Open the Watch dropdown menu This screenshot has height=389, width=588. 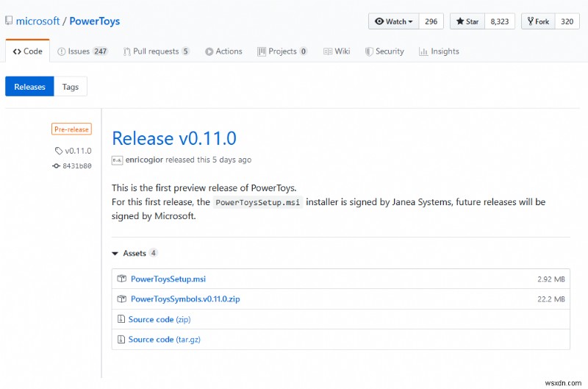point(394,21)
